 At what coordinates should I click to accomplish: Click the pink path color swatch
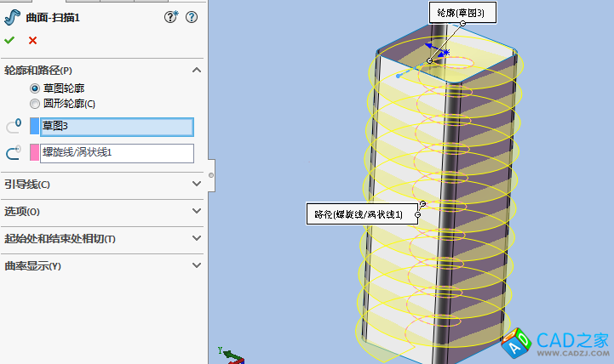(x=34, y=153)
